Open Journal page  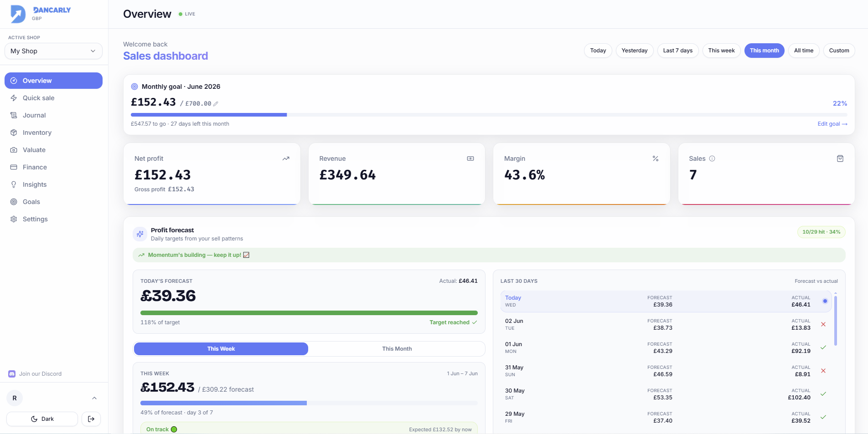[53, 115]
